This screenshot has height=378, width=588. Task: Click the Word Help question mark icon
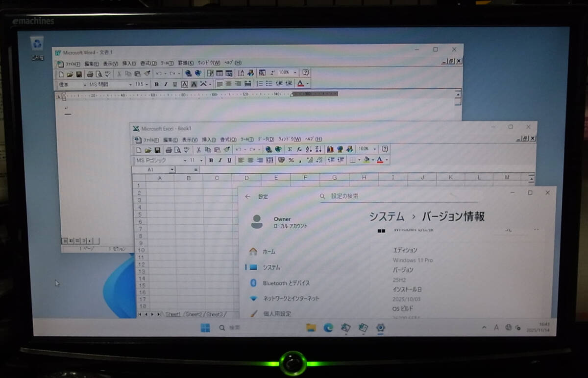tap(305, 72)
